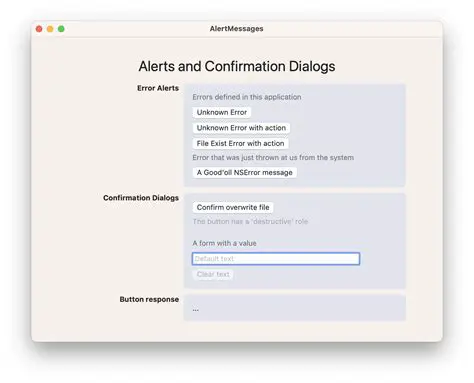Image resolution: width=474 pixels, height=383 pixels.
Task: Click the Unknown Error with action button
Action: (x=241, y=128)
